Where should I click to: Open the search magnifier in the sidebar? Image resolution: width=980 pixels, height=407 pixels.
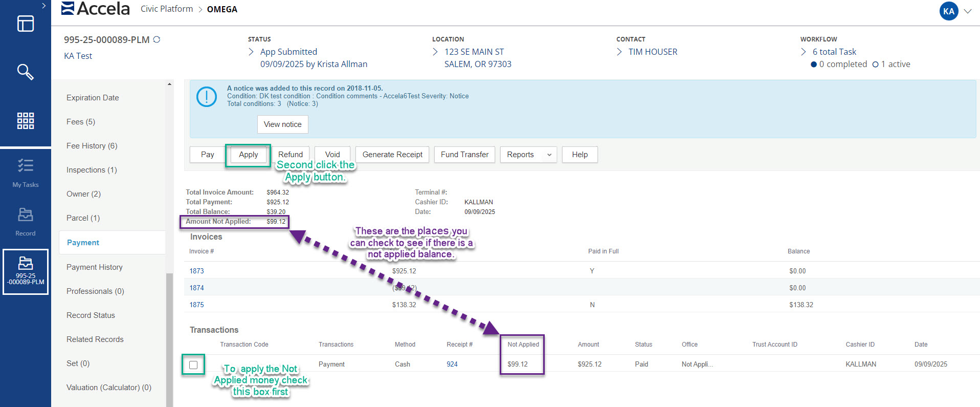25,72
